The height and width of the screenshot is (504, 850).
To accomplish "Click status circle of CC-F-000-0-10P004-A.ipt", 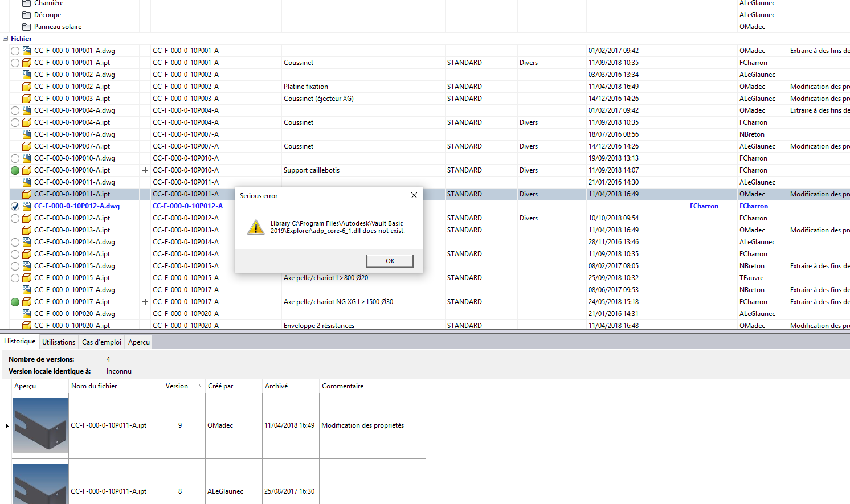I will [15, 122].
